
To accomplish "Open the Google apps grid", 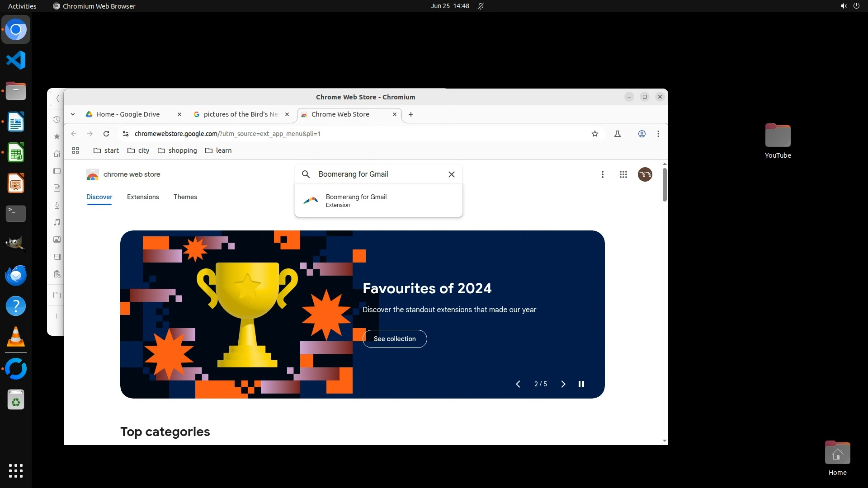I will click(623, 174).
